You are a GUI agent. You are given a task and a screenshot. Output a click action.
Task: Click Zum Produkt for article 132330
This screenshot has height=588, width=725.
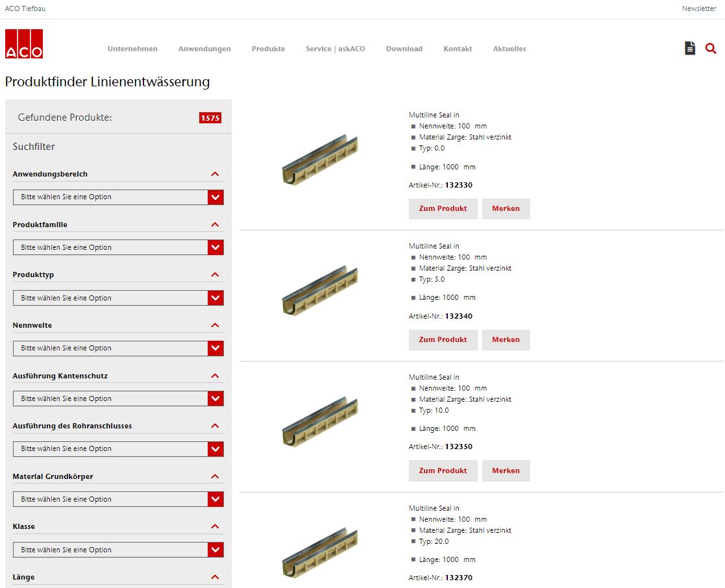[443, 209]
